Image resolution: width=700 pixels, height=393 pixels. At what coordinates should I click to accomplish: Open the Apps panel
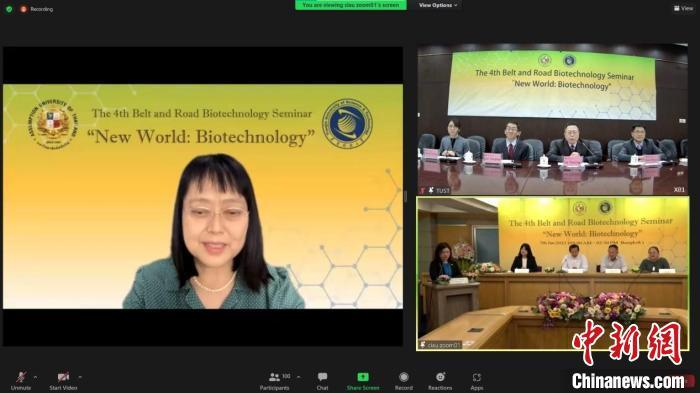pos(477,381)
